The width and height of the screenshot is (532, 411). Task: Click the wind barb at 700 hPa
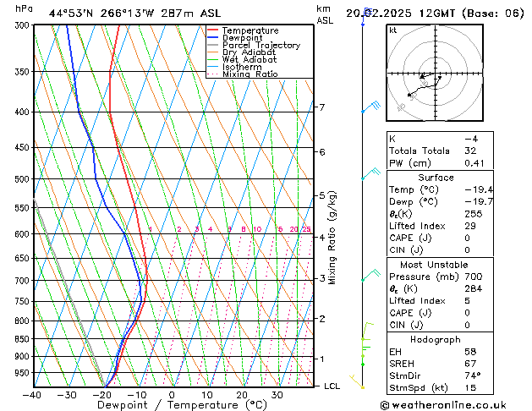click(x=371, y=275)
